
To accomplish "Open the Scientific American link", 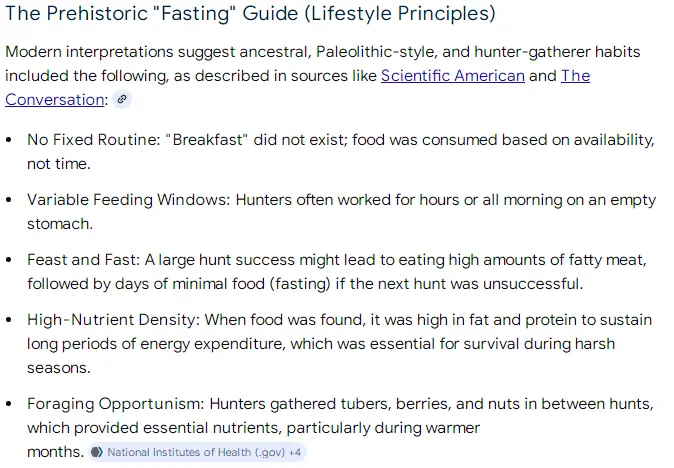I will [x=453, y=76].
